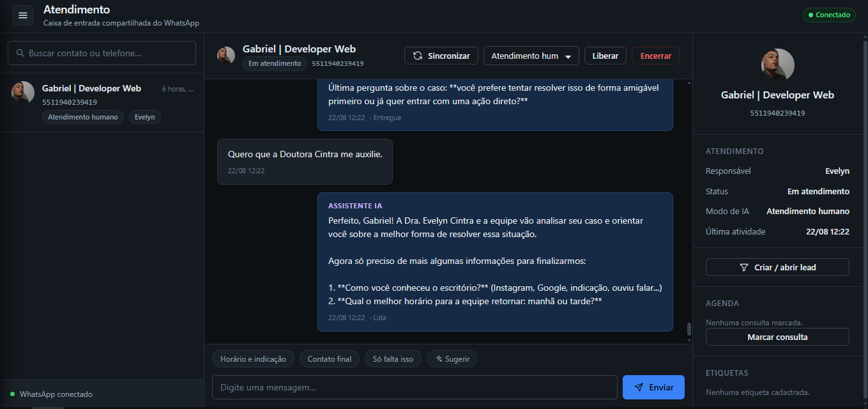
Task: Click the paper plane send icon
Action: pyautogui.click(x=639, y=387)
